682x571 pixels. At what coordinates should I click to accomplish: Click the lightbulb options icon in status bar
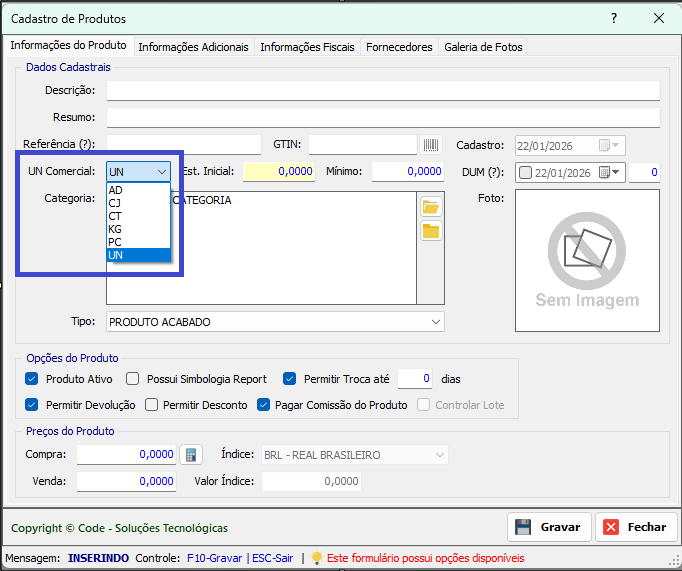coord(317,558)
